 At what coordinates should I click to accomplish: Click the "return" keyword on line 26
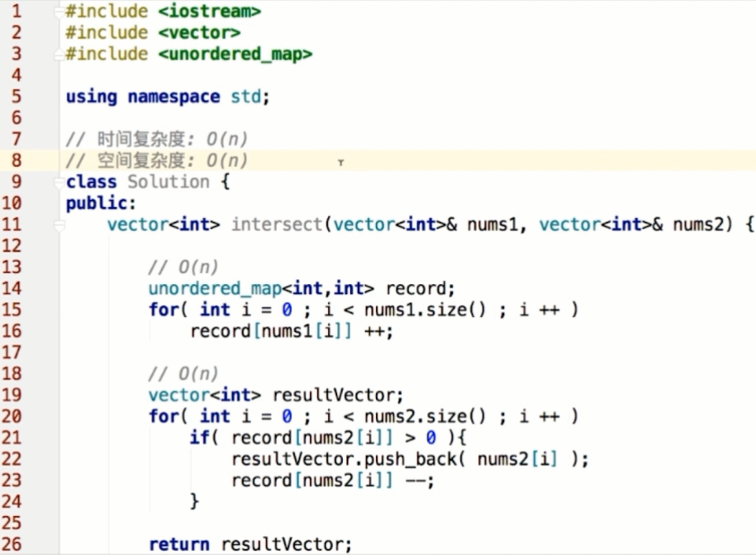coord(178,544)
